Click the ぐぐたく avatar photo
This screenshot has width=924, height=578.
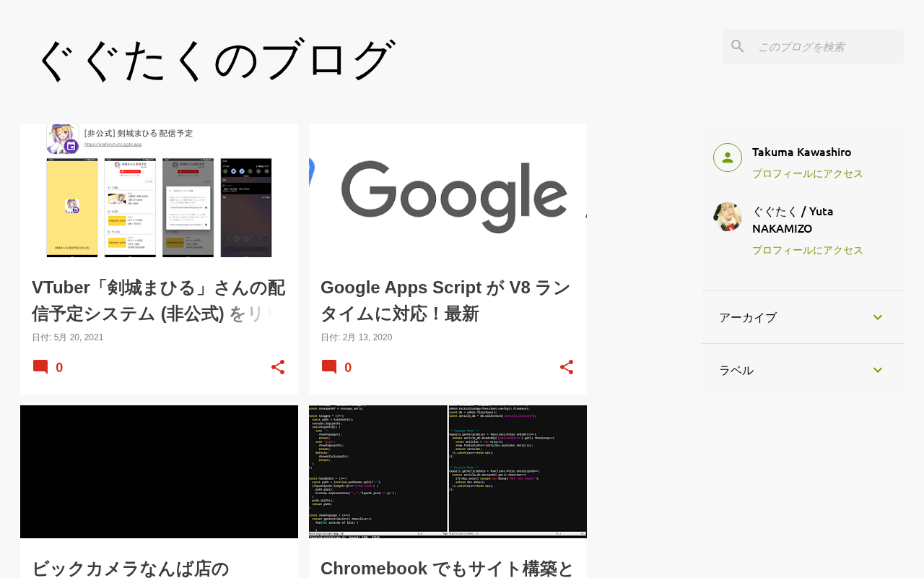tap(728, 217)
